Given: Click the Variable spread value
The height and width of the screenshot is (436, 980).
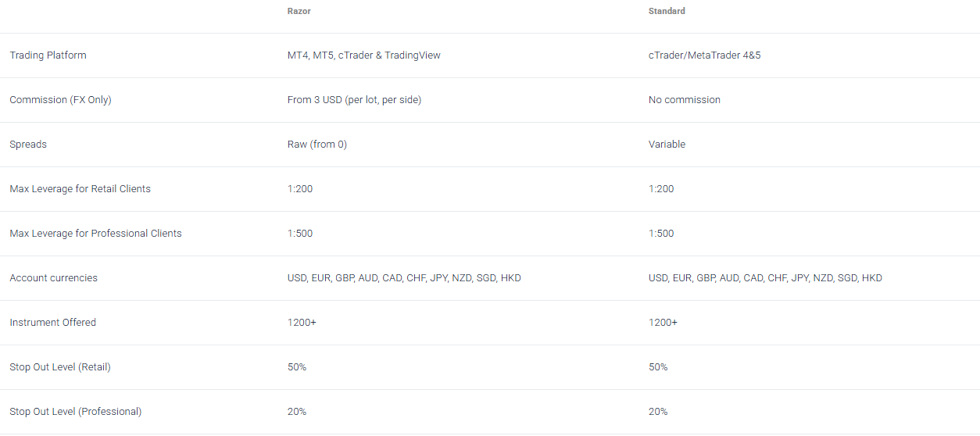Looking at the screenshot, I should click(x=667, y=145).
